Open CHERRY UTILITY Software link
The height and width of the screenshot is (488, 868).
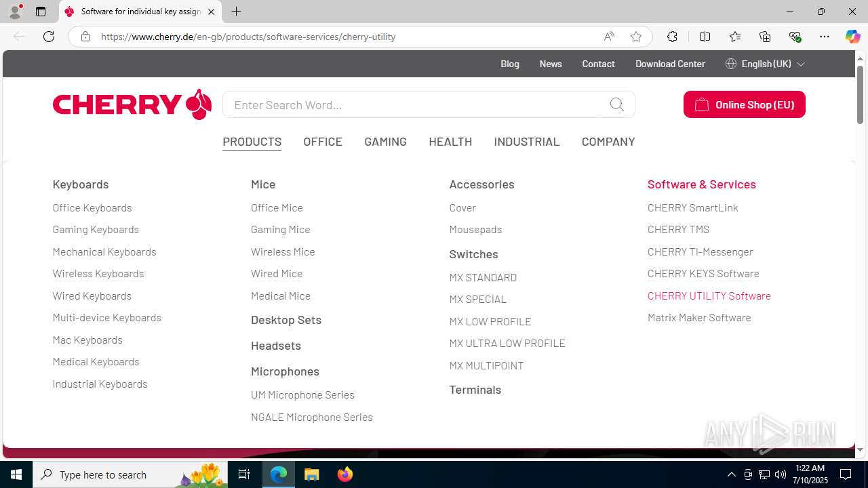(x=709, y=296)
